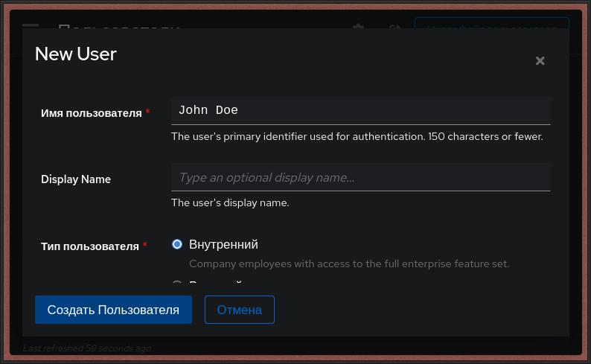Click the Display Name field label
This screenshot has width=591, height=364.
(76, 179)
